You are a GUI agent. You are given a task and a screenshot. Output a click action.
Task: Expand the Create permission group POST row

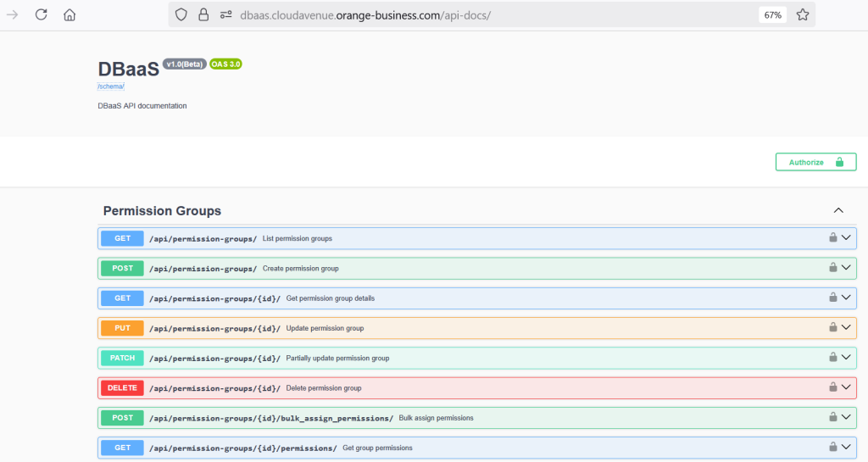point(846,268)
